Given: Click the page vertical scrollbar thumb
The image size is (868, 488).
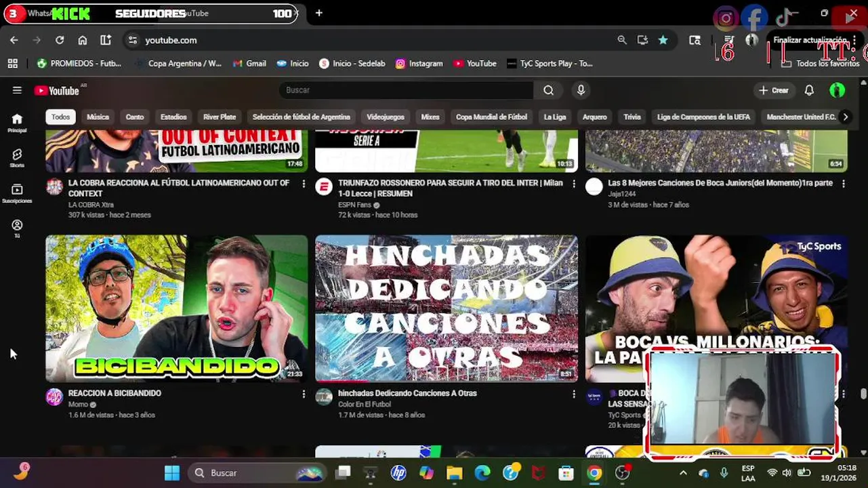Looking at the screenshot, I should point(863,394).
